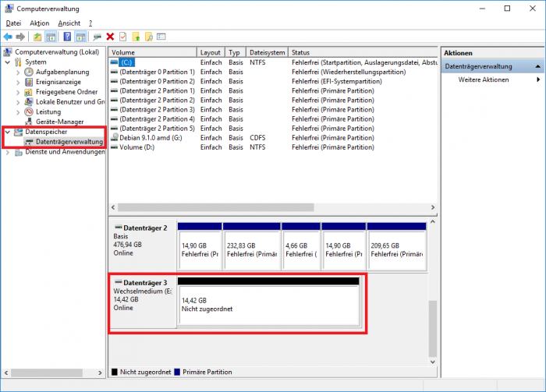Click the folder up-level toolbar icon
The image size is (546, 392).
click(37, 37)
